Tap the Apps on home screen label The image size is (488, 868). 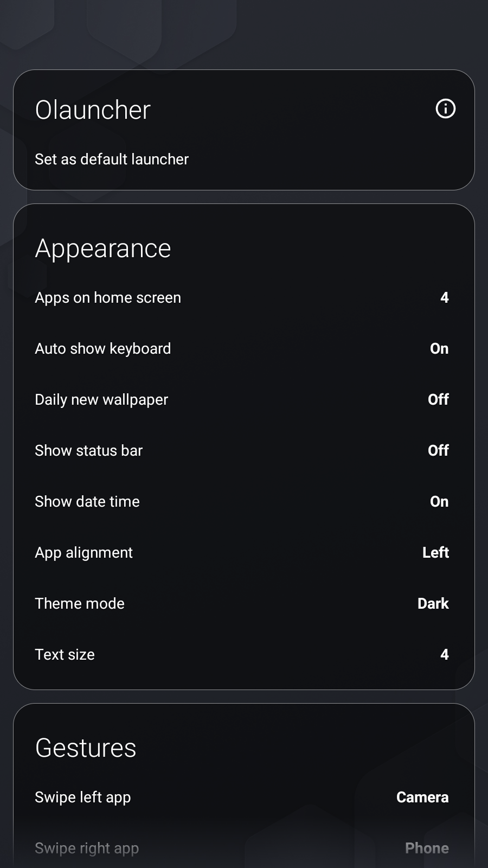click(108, 297)
